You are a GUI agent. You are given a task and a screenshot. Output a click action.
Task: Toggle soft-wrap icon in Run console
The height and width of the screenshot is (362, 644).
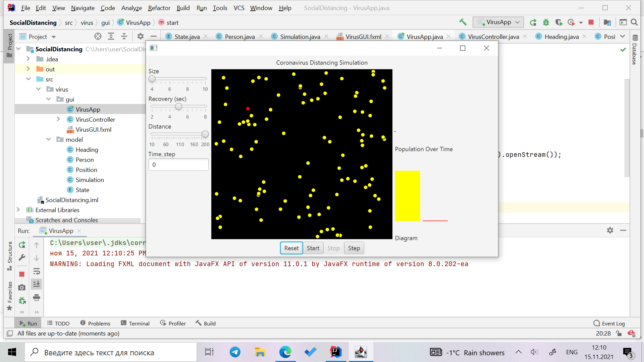[x=37, y=271]
